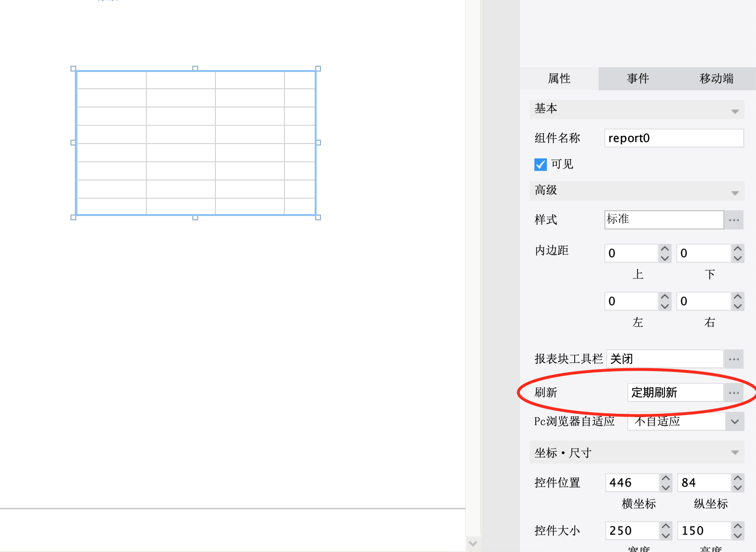Increase the 纵坐标 position value
Screen dimensions: 756x552
pyautogui.click(x=738, y=479)
